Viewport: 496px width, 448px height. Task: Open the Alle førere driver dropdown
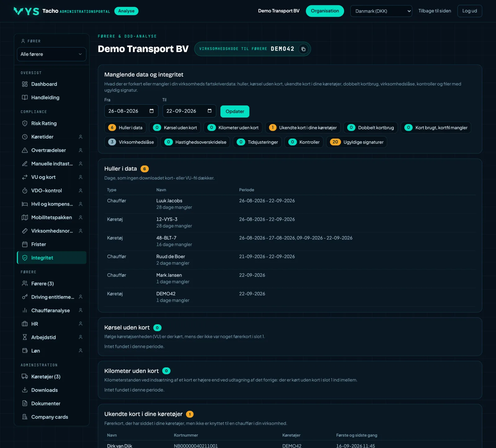51,54
